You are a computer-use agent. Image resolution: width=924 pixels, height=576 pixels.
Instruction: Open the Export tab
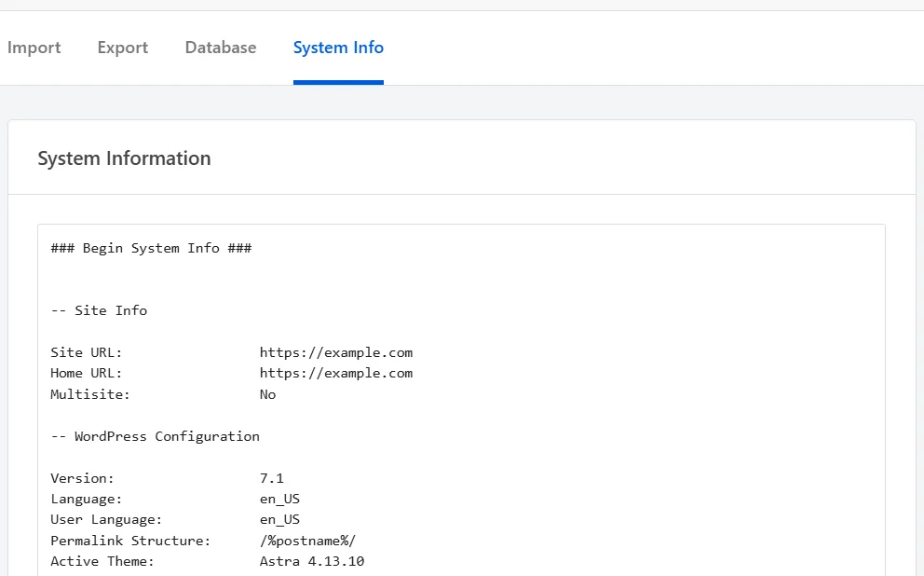(x=123, y=48)
